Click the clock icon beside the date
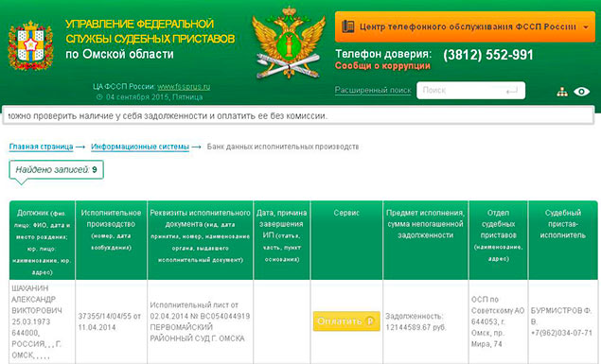This screenshot has width=601, height=364. pyautogui.click(x=99, y=97)
